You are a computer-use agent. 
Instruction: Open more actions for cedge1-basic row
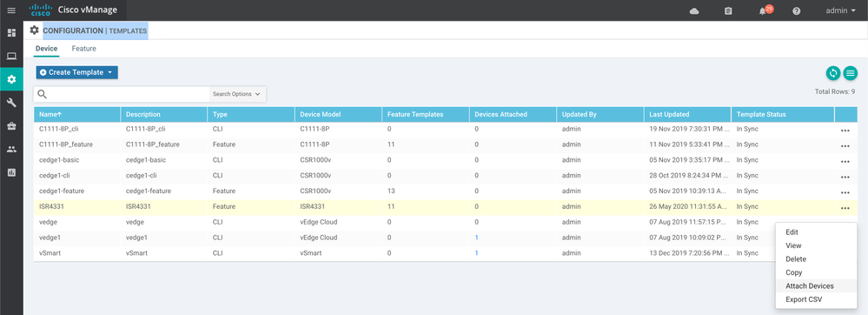[x=845, y=161]
